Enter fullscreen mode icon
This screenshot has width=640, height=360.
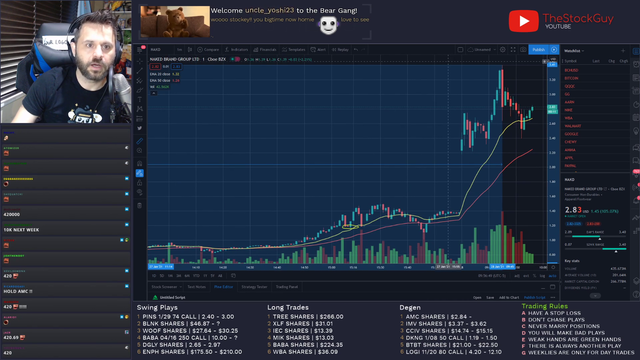tap(513, 49)
